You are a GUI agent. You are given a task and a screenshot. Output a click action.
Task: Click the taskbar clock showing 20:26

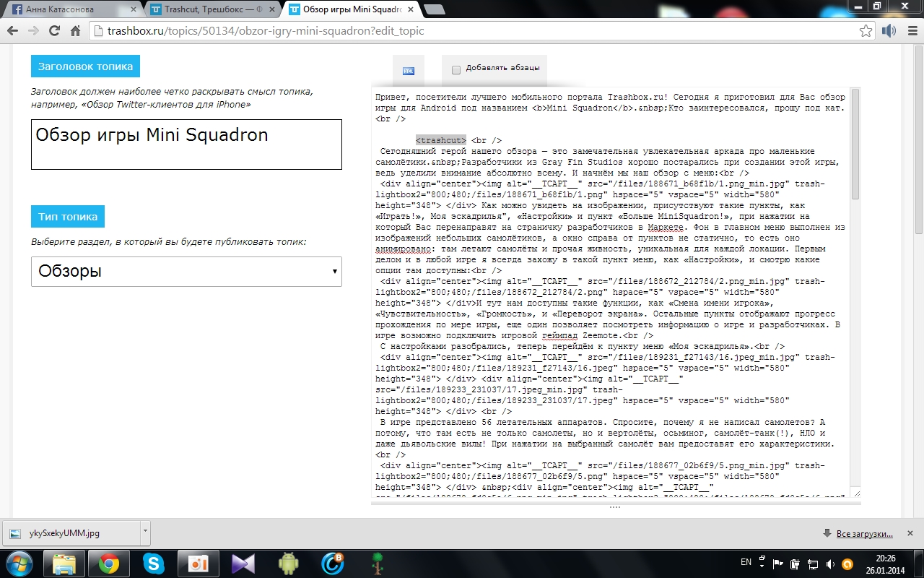886,563
